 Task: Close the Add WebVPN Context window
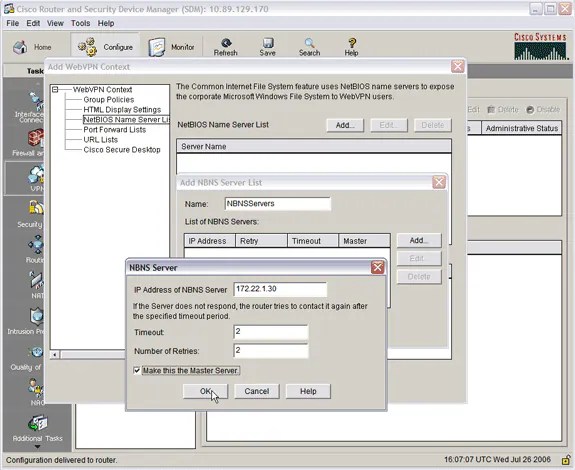(458, 67)
